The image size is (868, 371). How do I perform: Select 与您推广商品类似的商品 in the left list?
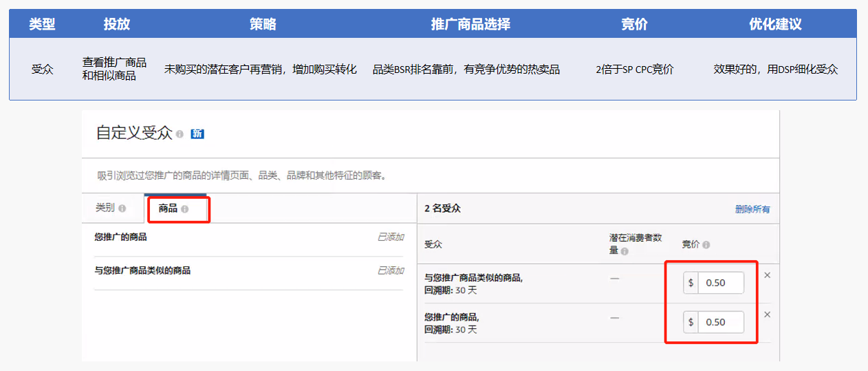pos(142,271)
